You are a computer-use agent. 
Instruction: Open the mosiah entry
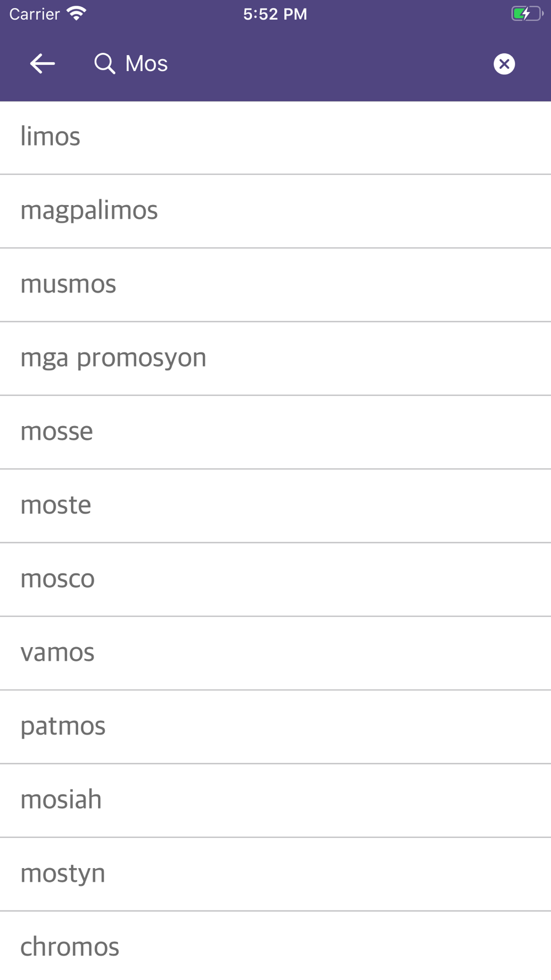tap(275, 800)
